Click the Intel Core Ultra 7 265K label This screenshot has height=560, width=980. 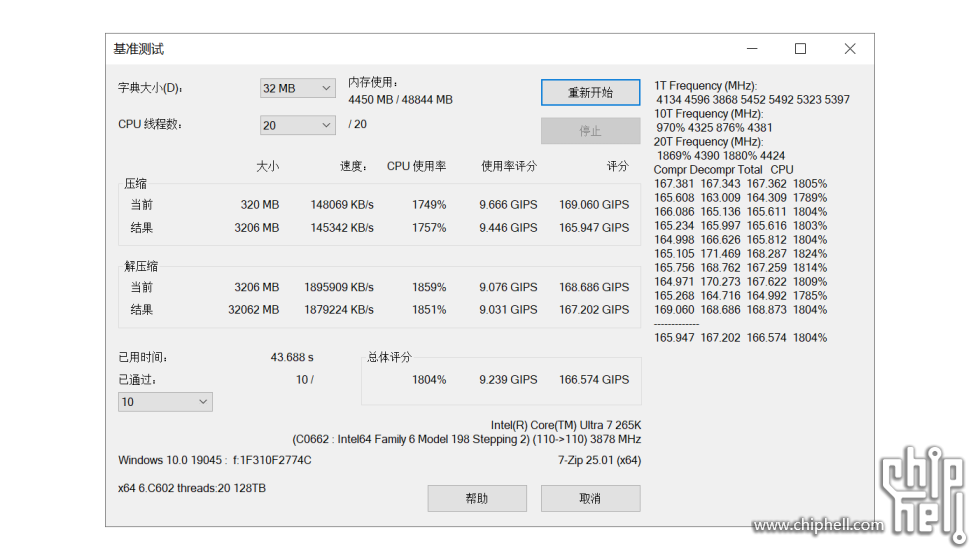(x=565, y=425)
